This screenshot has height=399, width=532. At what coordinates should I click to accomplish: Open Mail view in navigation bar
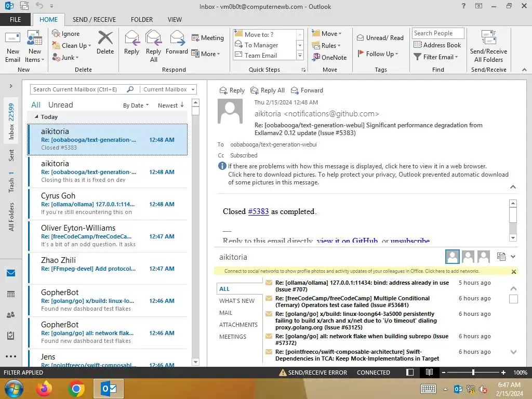[11, 273]
